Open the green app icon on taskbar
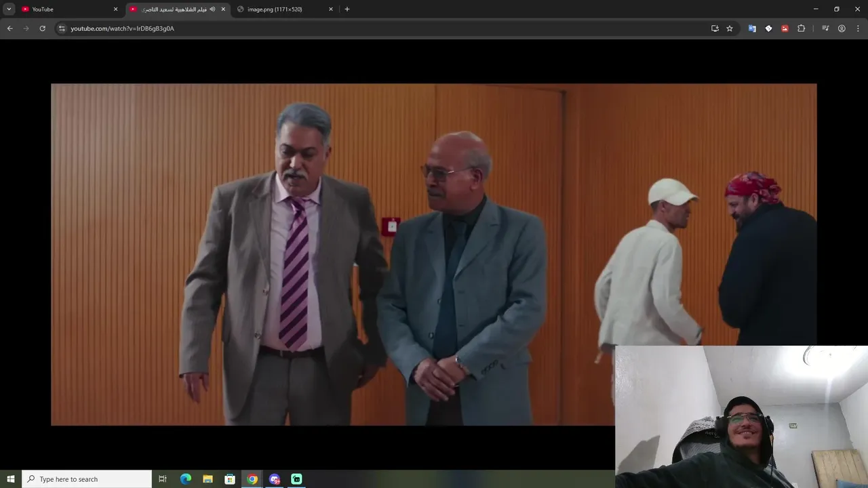Image resolution: width=868 pixels, height=488 pixels. pos(296,479)
